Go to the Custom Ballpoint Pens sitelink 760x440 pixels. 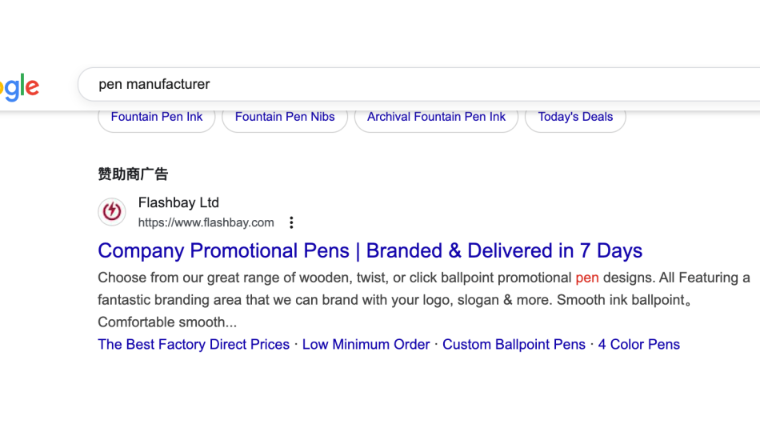coord(514,344)
